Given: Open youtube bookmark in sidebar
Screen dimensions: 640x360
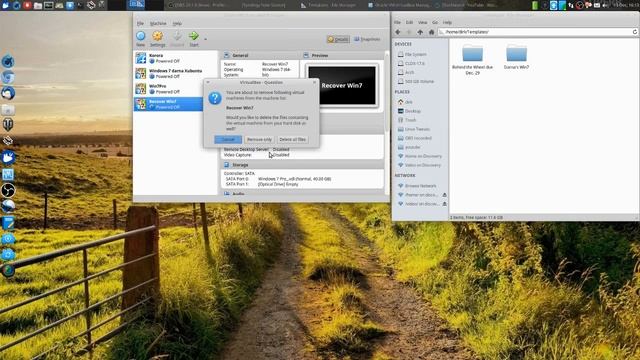Looking at the screenshot, I should coord(413,147).
